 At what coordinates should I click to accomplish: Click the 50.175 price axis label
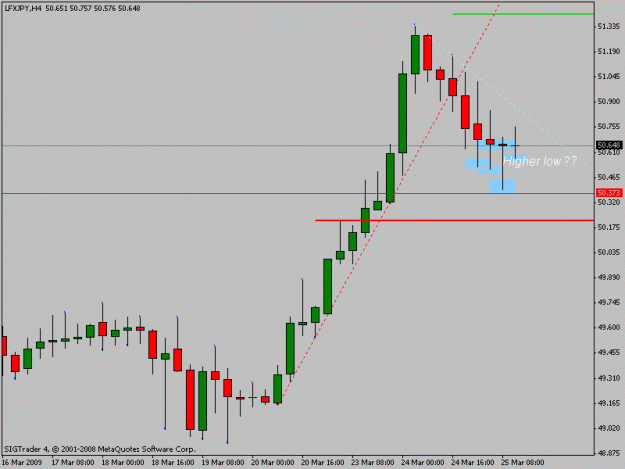(x=609, y=227)
